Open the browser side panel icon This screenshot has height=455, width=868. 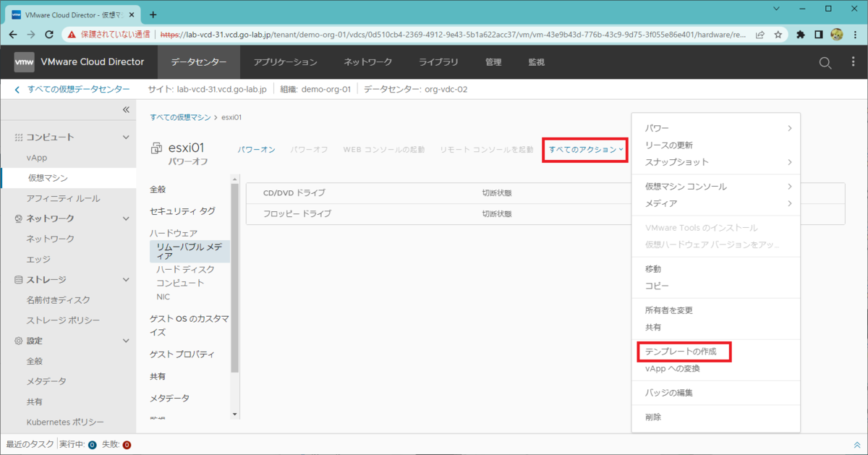(819, 34)
